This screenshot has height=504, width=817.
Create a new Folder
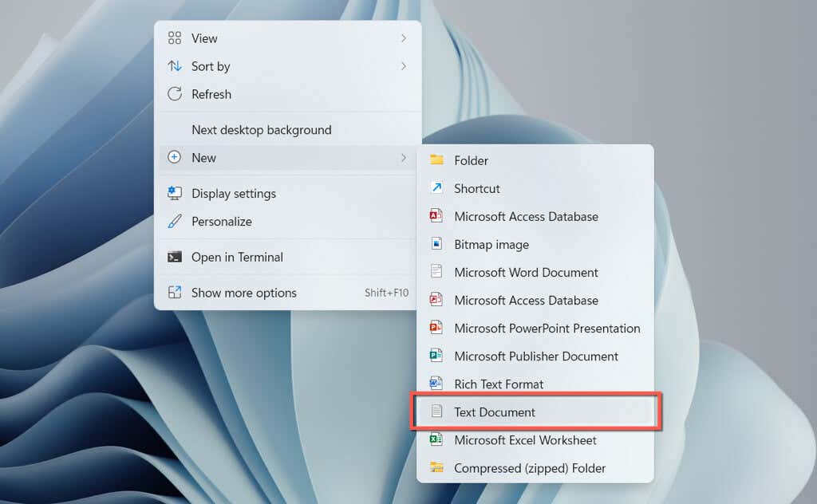pos(535,160)
